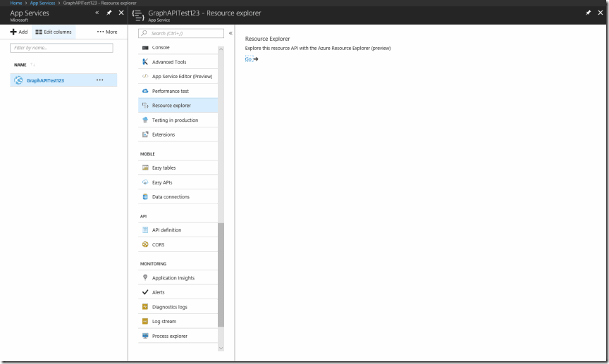Open the CORS settings item
609x364 pixels.
coord(178,244)
